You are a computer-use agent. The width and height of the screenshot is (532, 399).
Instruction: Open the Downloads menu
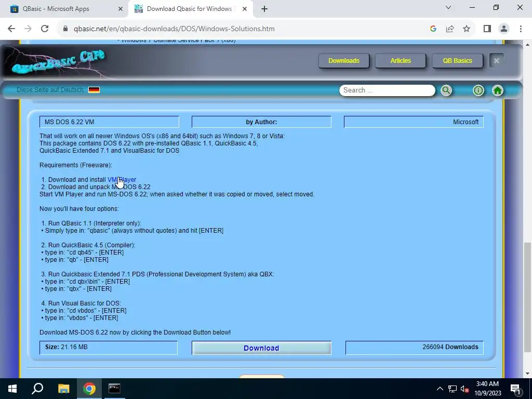pyautogui.click(x=344, y=61)
